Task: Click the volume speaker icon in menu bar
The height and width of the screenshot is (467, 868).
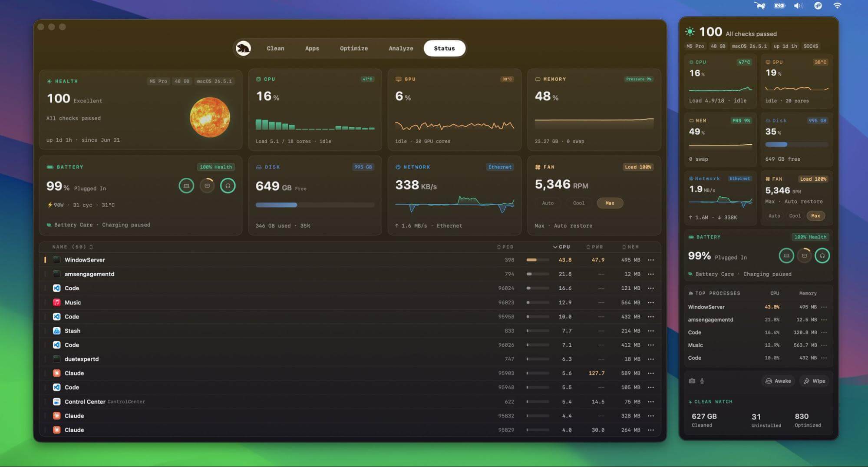Action: click(x=799, y=6)
